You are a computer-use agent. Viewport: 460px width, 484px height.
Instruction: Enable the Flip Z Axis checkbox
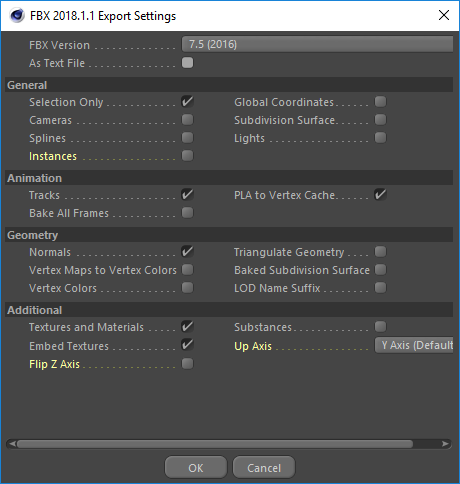click(x=187, y=364)
